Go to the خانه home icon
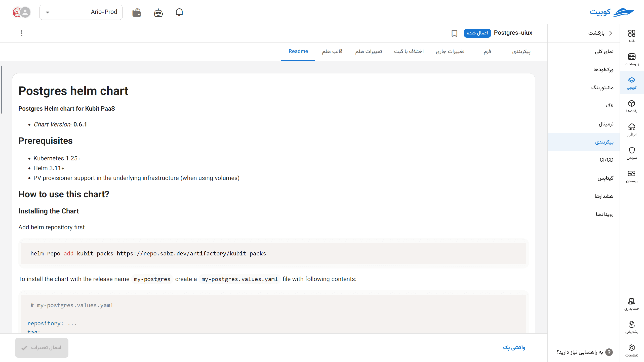This screenshot has height=362, width=644. pyautogui.click(x=632, y=36)
